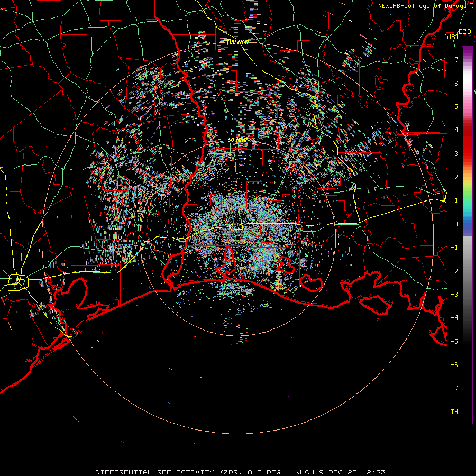The height and width of the screenshot is (476, 476).
Task: Click the 7 value on the color scale
Action: 456,59
